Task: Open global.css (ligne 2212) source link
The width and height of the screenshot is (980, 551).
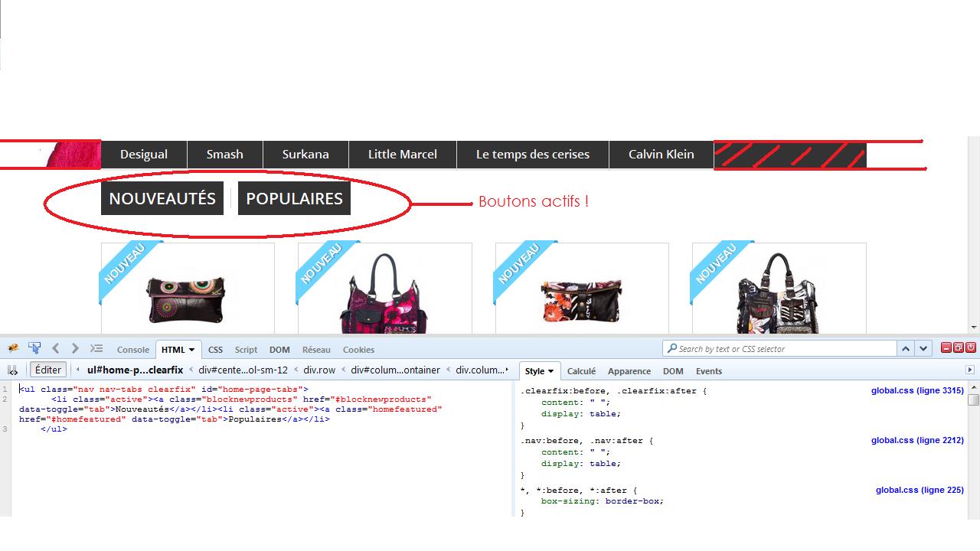Action: 917,440
